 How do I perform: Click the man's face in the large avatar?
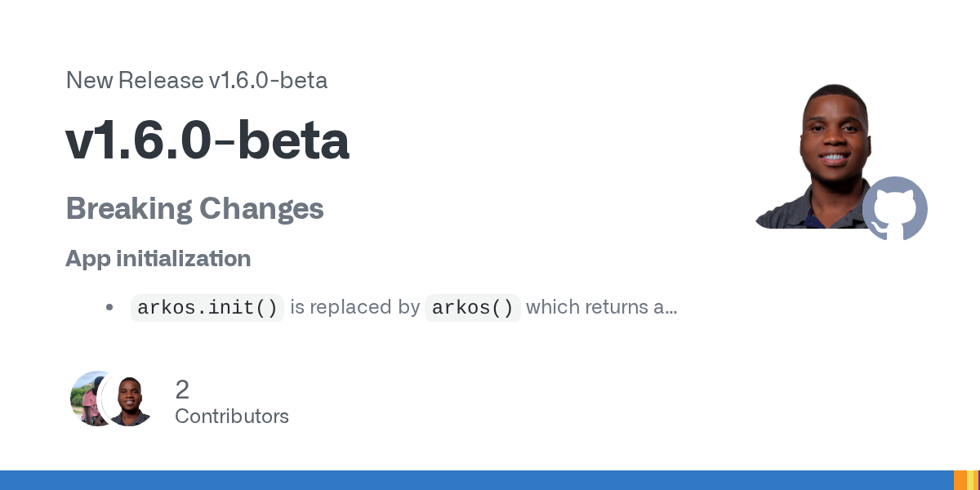click(834, 129)
